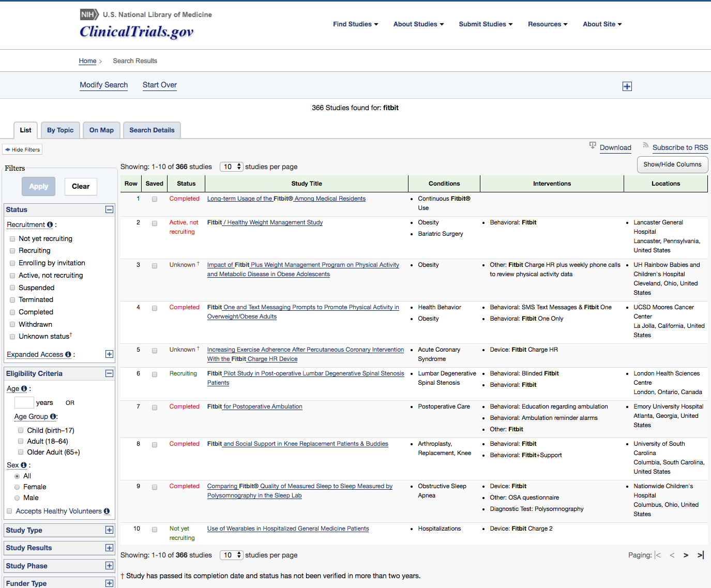Switch to the On Map tab
This screenshot has width=711, height=588.
click(101, 130)
